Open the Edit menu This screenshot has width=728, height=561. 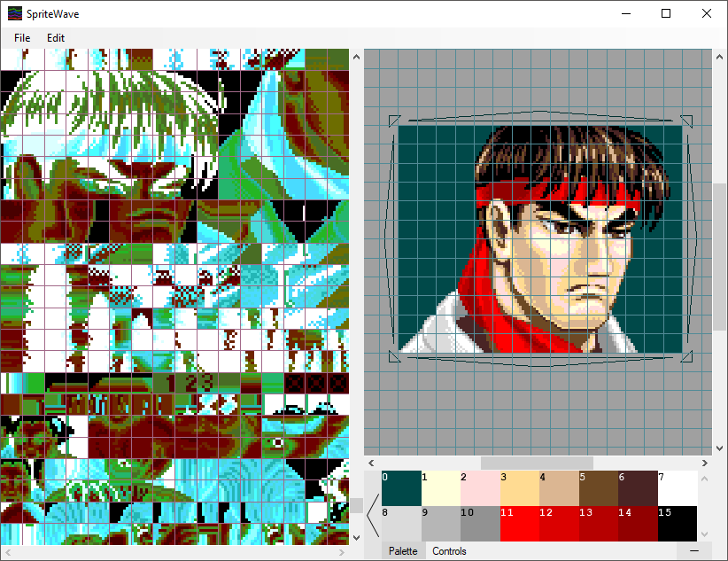[x=56, y=38]
